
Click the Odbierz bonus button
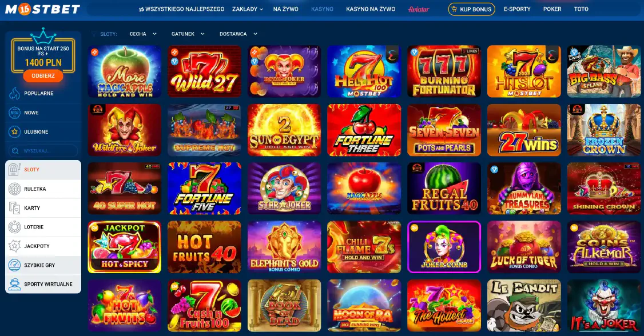43,76
